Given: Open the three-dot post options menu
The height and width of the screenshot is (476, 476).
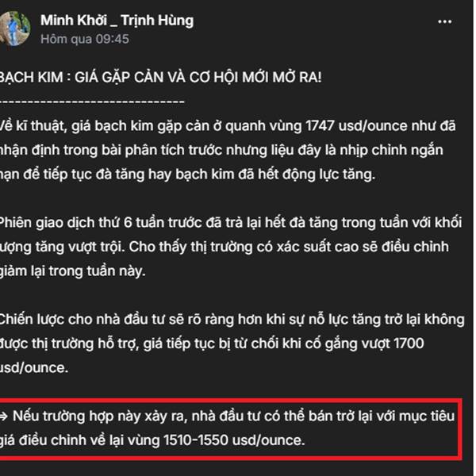Looking at the screenshot, I should (445, 22).
